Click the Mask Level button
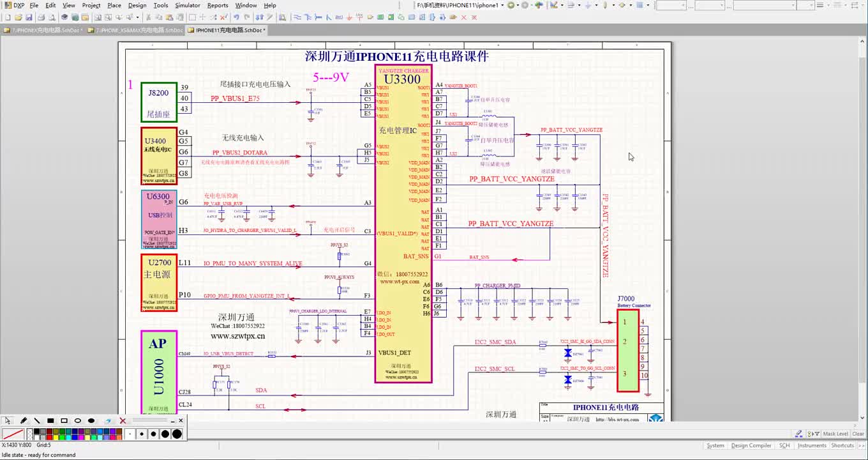The height and width of the screenshot is (460, 868). point(835,434)
